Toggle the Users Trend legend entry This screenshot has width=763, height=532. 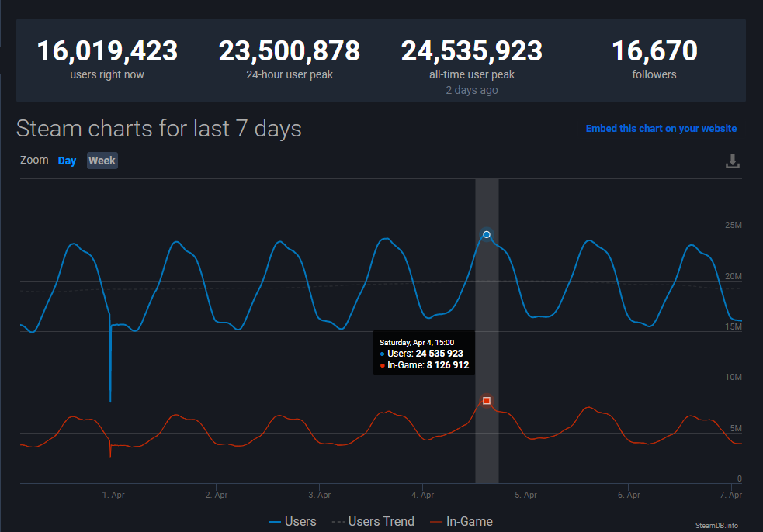pyautogui.click(x=373, y=521)
